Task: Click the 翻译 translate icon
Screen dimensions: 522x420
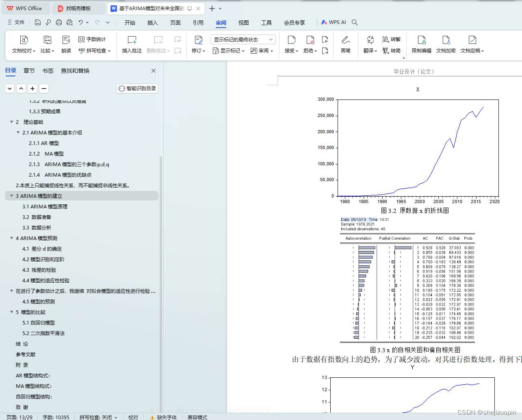Action: pos(370,40)
